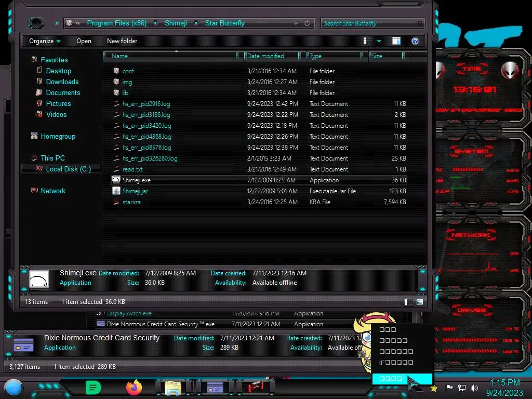
Task: Click the Videos icon in navigation pane
Action: [39, 114]
